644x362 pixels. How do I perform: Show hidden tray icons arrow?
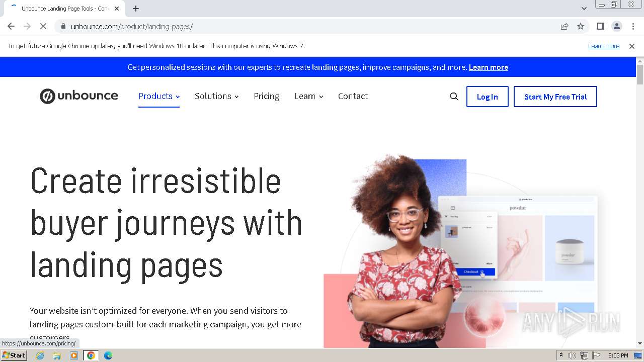[x=561, y=355]
